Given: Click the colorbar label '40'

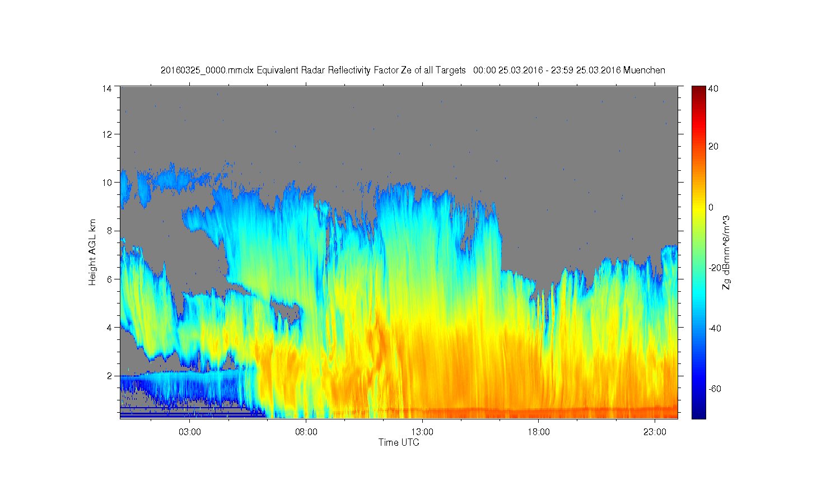Looking at the screenshot, I should (713, 88).
